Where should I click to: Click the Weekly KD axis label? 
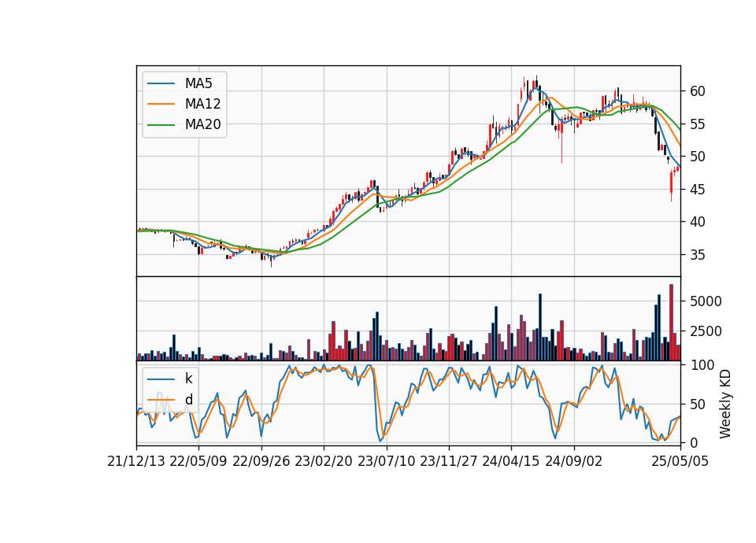pos(725,404)
